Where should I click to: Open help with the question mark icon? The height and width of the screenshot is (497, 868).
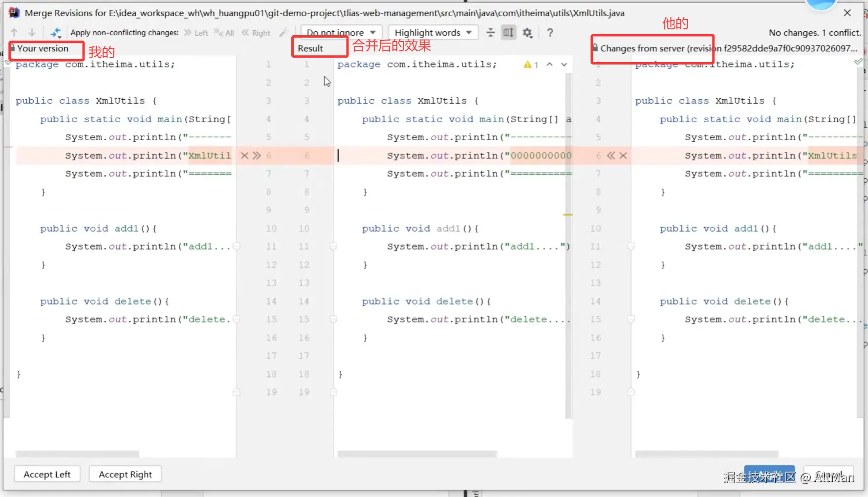(550, 33)
